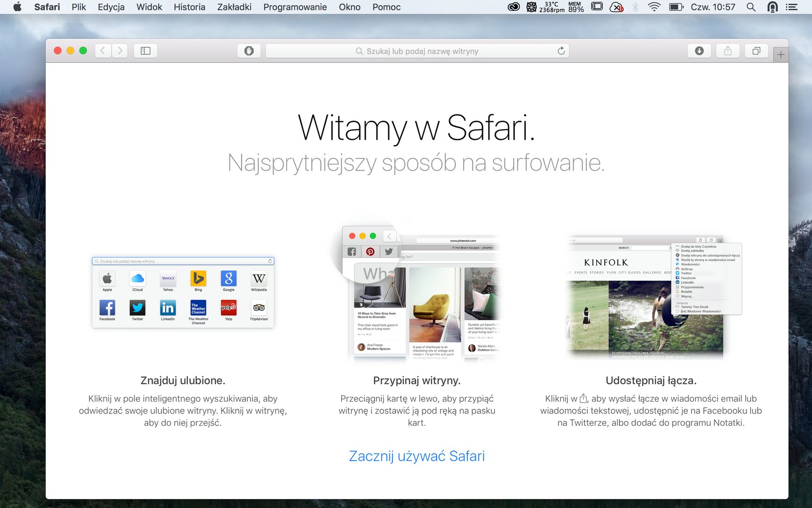This screenshot has height=508, width=812.
Task: Click the clock 'Czw. 10:57'
Action: coord(713,7)
